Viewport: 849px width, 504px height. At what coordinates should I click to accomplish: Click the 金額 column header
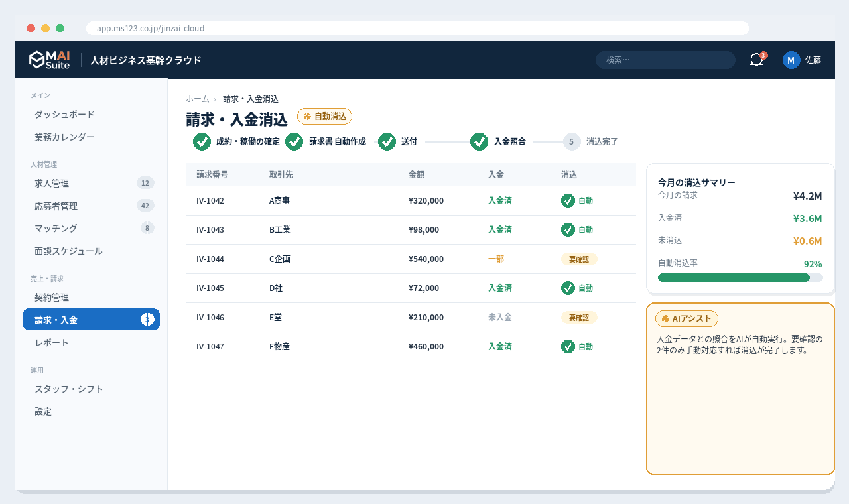pos(417,174)
